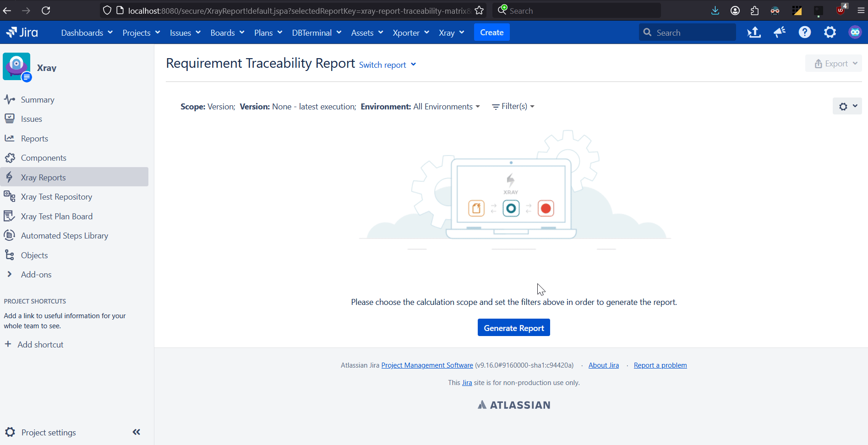The height and width of the screenshot is (445, 868).
Task: Go back in browser history
Action: pyautogui.click(x=7, y=11)
